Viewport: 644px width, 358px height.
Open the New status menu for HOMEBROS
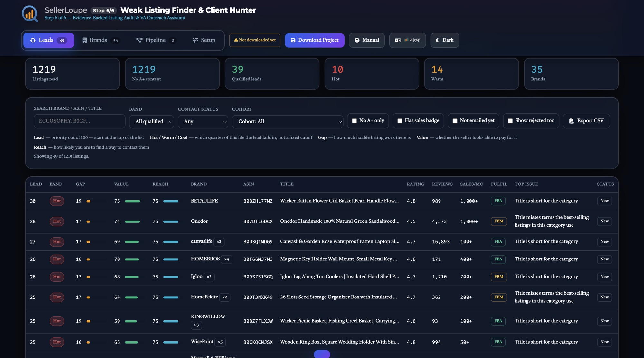604,259
